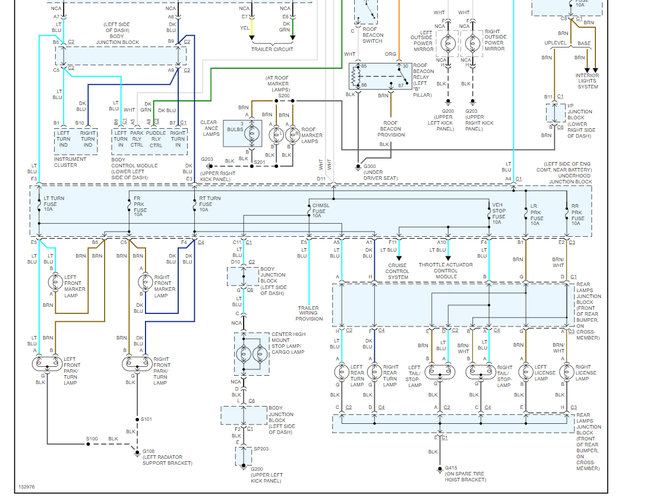Image resolution: width=650 pixels, height=501 pixels.
Task: Click the Right License Lamp bulb symbol
Action: tap(567, 372)
